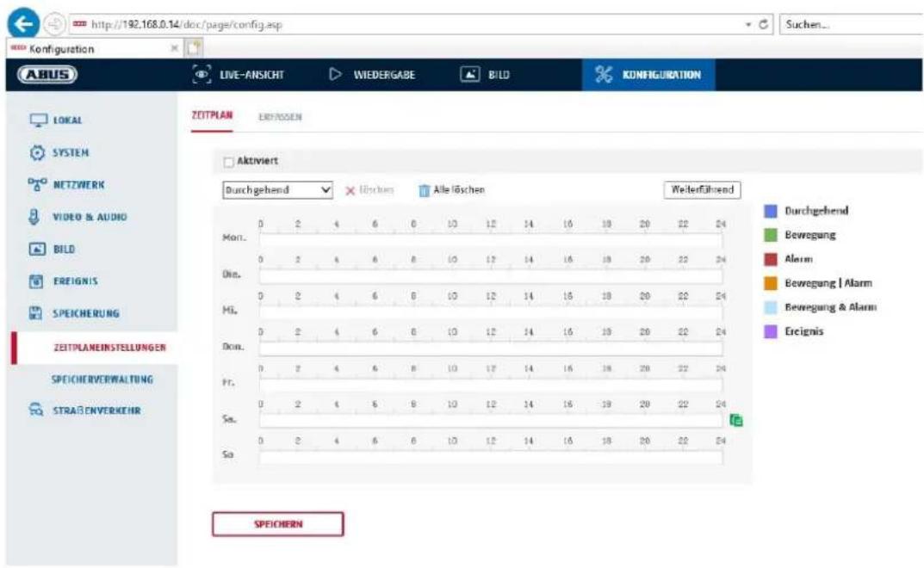Select the Konfiguration browser tab

(94, 49)
